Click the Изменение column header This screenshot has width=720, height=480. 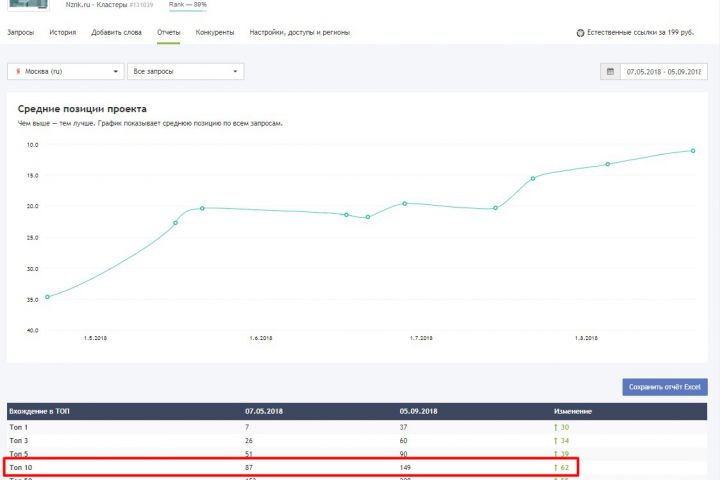pos(573,411)
